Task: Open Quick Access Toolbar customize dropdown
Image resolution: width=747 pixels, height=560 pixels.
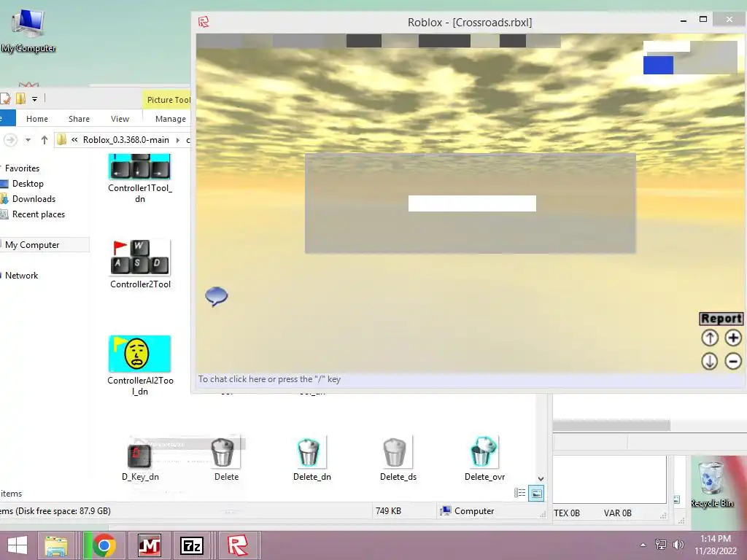Action: pyautogui.click(x=35, y=99)
